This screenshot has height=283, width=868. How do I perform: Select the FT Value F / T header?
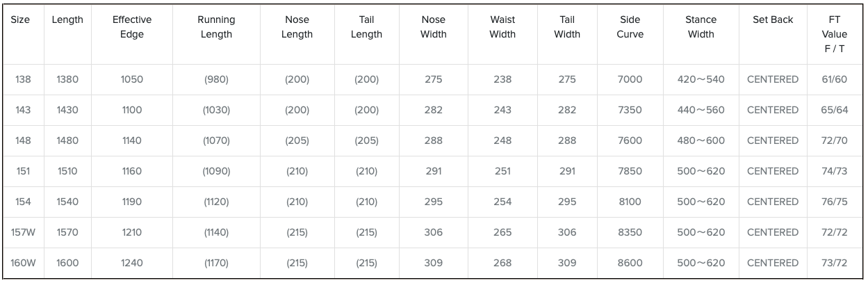(834, 34)
